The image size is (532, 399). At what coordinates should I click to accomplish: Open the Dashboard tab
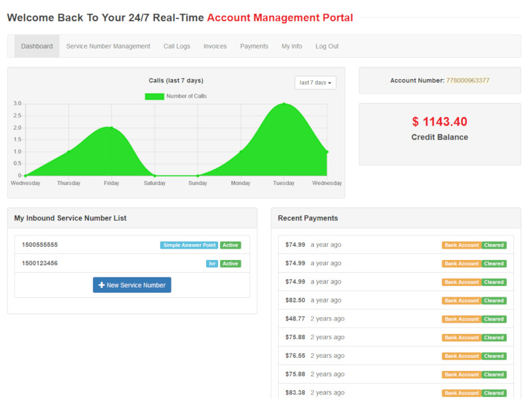pyautogui.click(x=37, y=47)
